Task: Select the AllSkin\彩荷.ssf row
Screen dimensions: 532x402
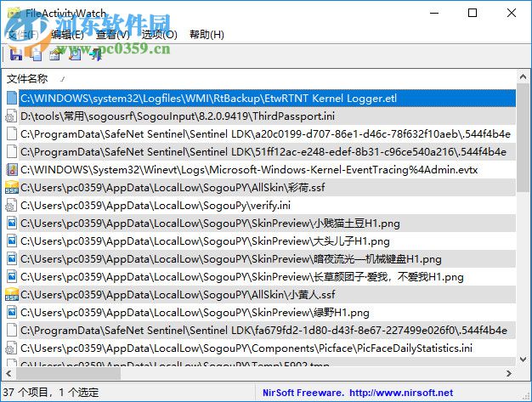Action: (267, 187)
